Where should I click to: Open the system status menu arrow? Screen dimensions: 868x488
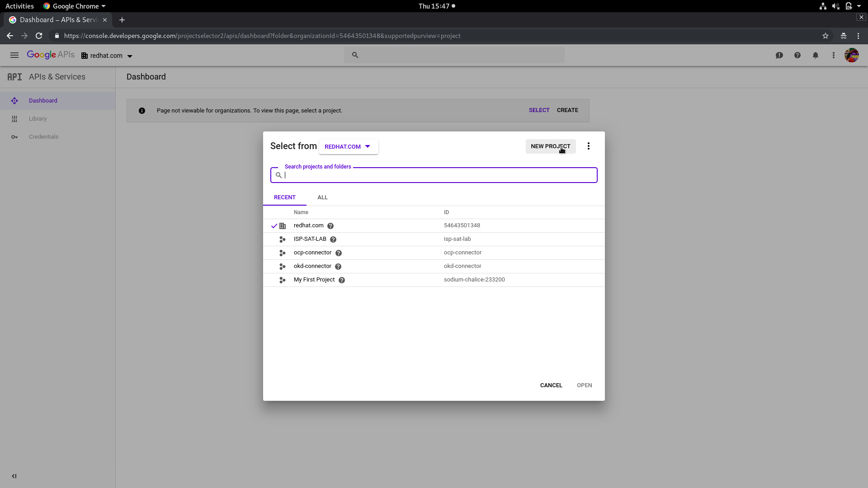pyautogui.click(x=859, y=6)
